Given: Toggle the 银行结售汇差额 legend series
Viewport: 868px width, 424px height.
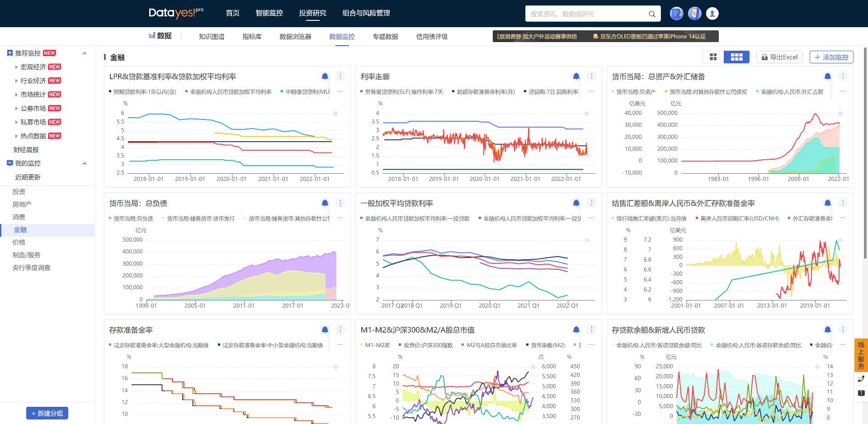Looking at the screenshot, I should pyautogui.click(x=649, y=219).
